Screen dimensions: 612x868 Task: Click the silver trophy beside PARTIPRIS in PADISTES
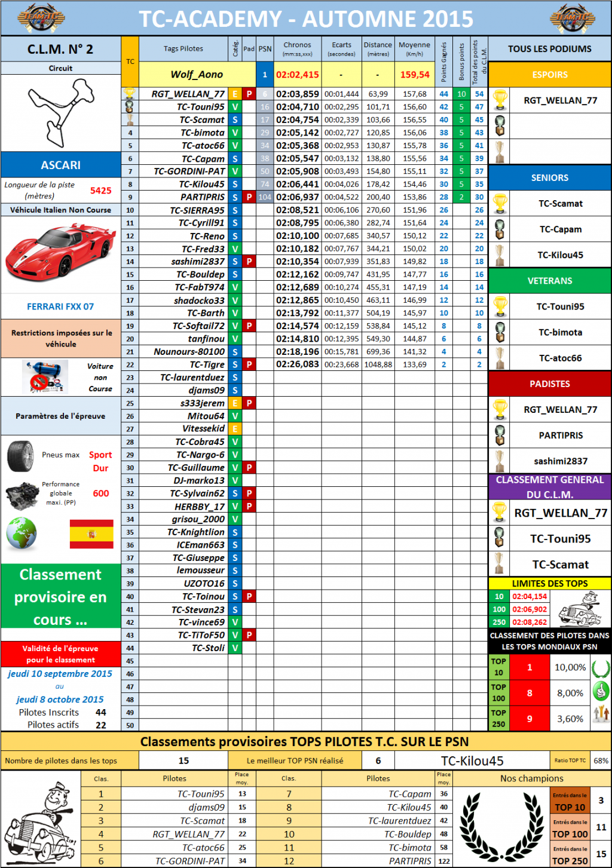coord(500,435)
